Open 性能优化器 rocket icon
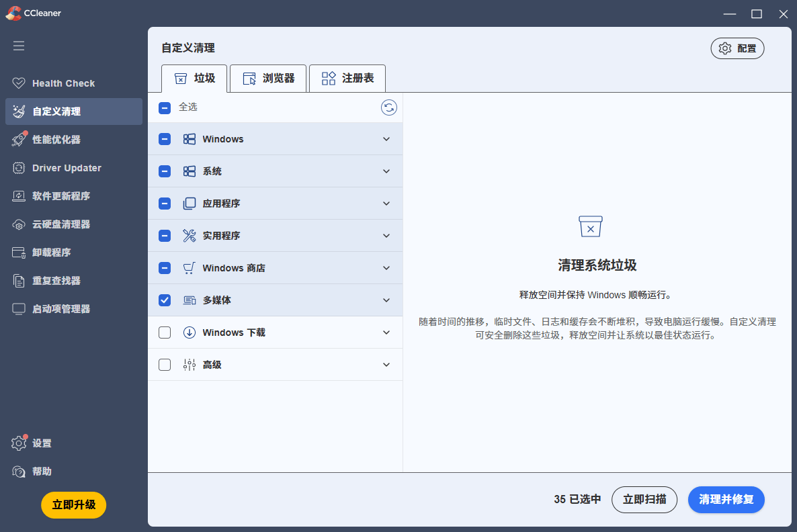The image size is (797, 532). click(19, 139)
